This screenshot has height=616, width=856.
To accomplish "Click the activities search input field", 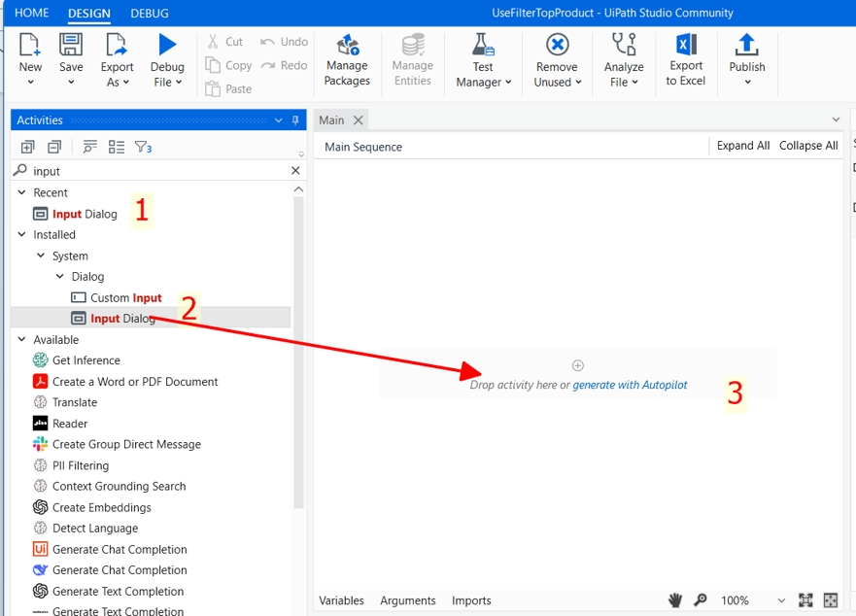I will coord(158,171).
